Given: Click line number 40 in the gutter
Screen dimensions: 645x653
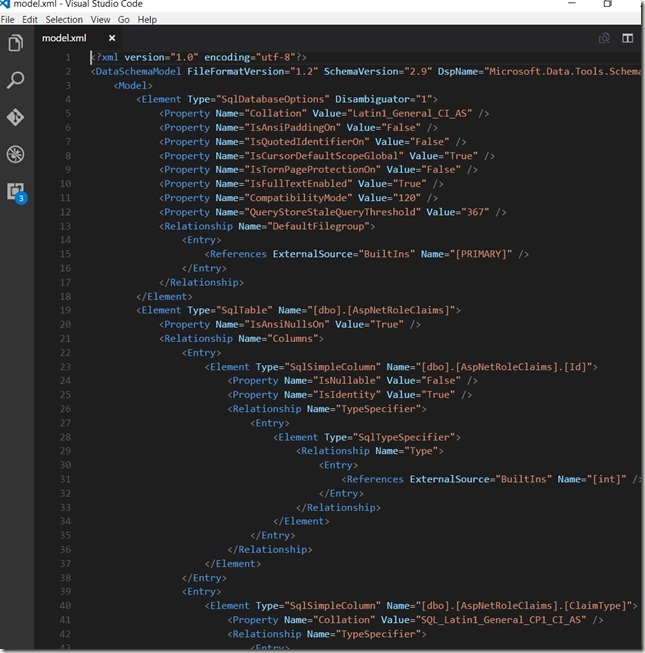Looking at the screenshot, I should click(65, 606).
